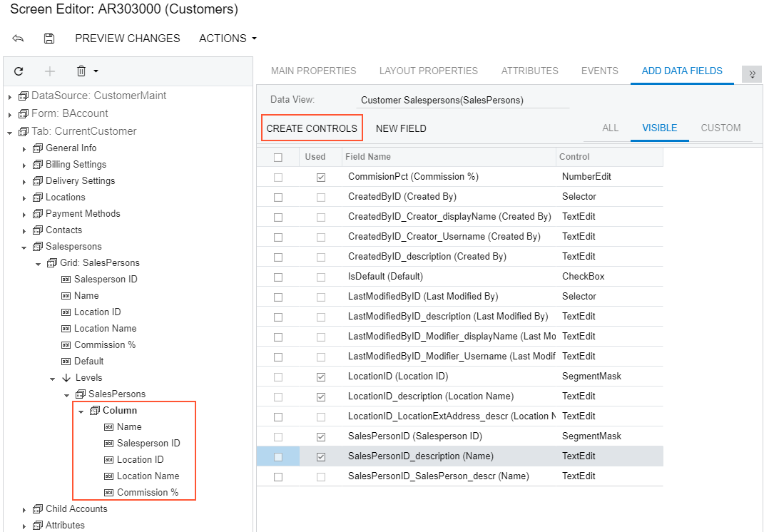
Task: Collapse the Salespersons tree node
Action: 24,246
